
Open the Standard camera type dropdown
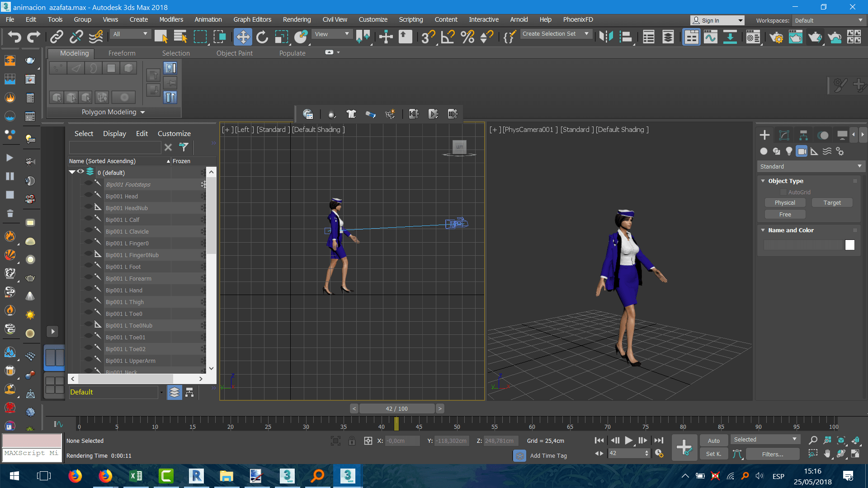click(x=811, y=166)
